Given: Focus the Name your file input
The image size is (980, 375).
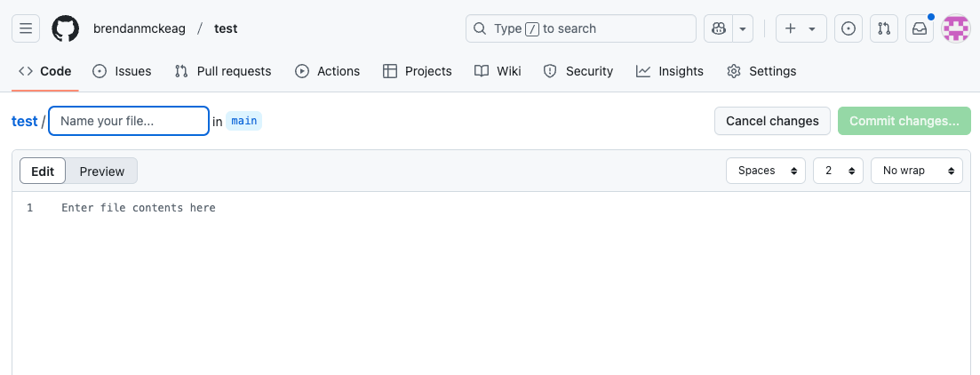Looking at the screenshot, I should [x=129, y=121].
